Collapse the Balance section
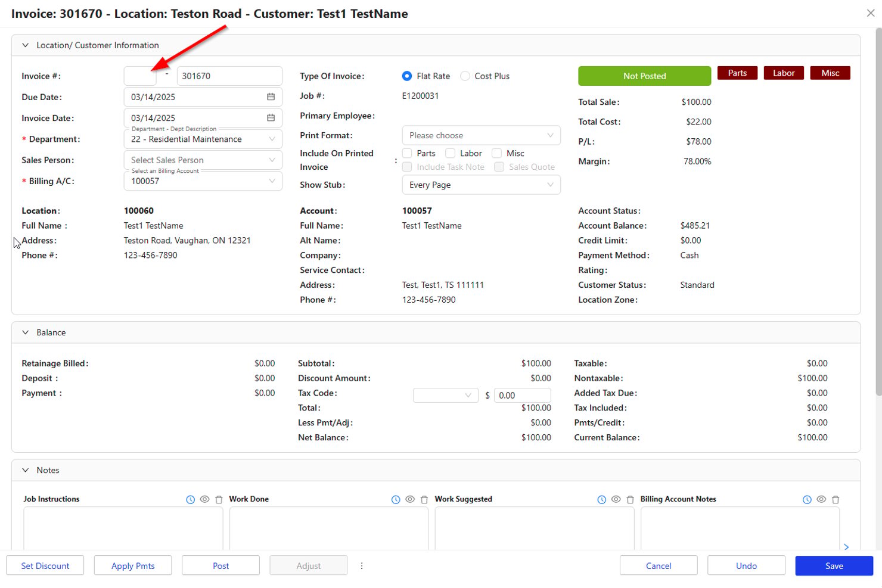 click(x=25, y=332)
